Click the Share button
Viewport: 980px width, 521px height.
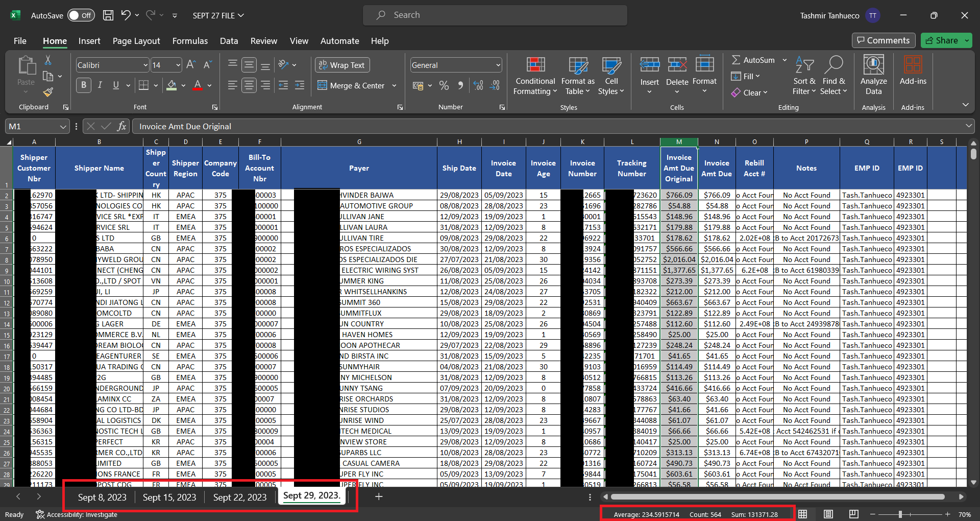pos(942,40)
